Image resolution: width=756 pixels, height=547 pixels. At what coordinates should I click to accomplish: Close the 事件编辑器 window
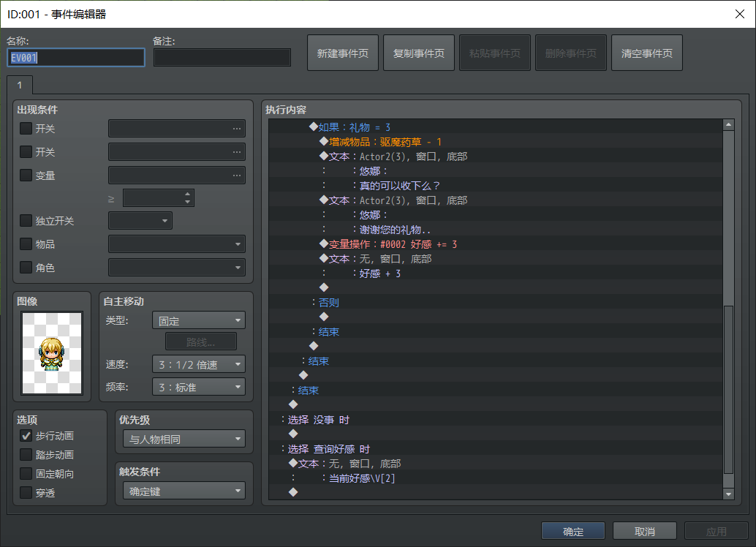740,14
